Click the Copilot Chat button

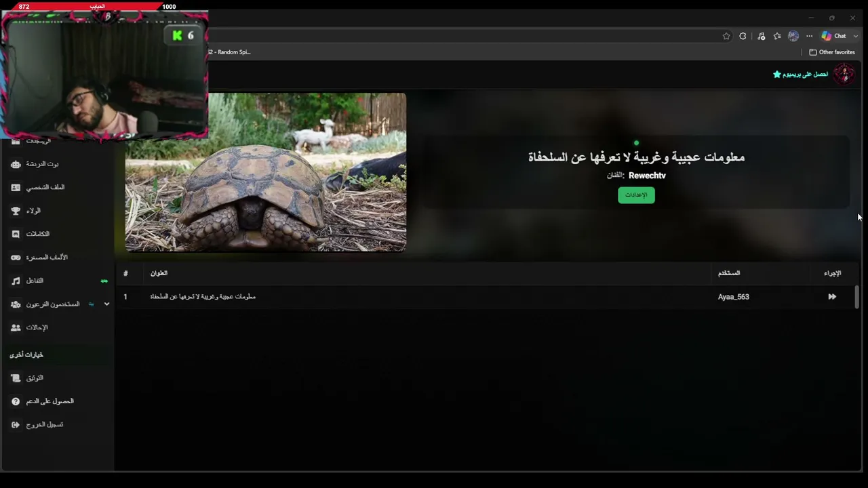point(833,36)
